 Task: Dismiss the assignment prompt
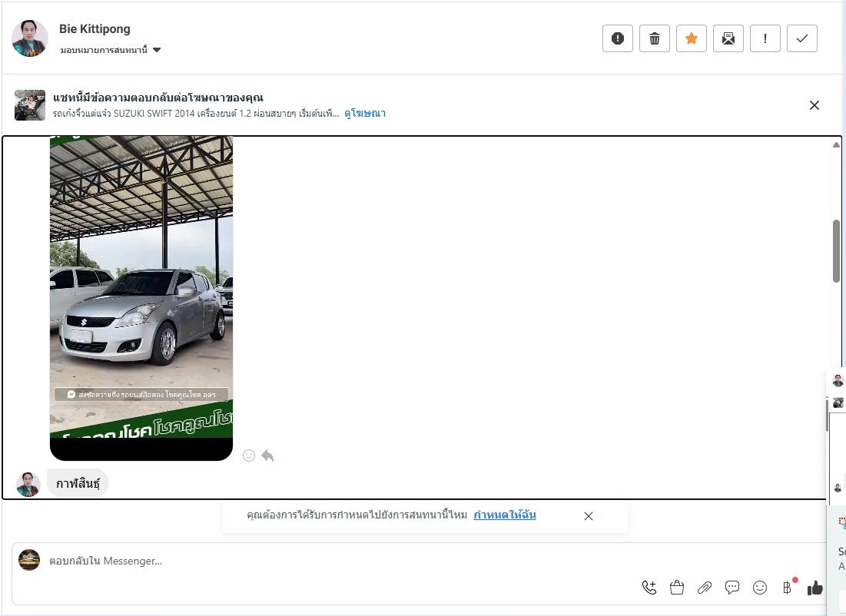click(589, 516)
